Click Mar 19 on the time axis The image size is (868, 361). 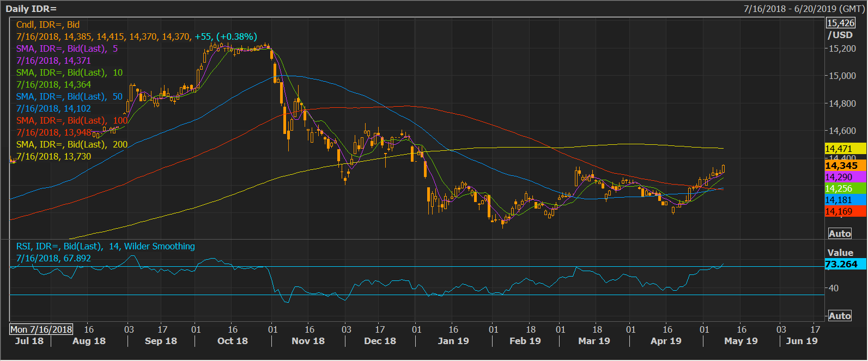coord(594,341)
